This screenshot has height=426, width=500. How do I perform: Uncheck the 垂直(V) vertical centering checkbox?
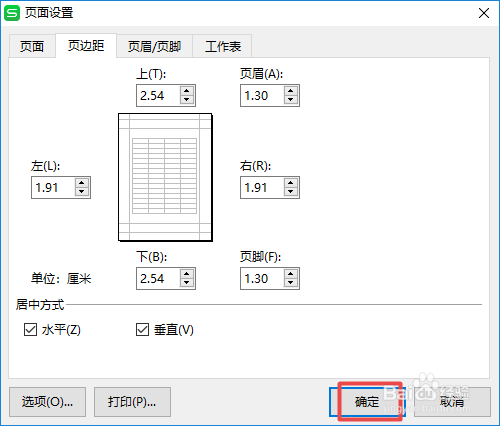click(142, 330)
